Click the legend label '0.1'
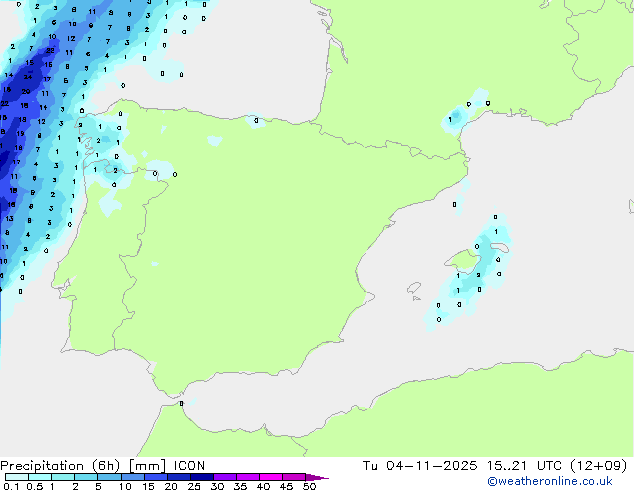Image resolution: width=634 pixels, height=490 pixels. [10, 486]
